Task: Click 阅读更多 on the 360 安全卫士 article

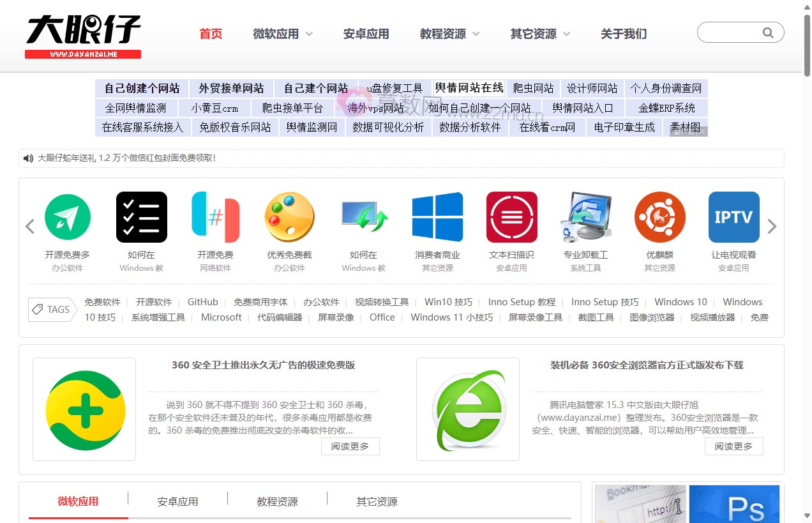Action: click(350, 446)
